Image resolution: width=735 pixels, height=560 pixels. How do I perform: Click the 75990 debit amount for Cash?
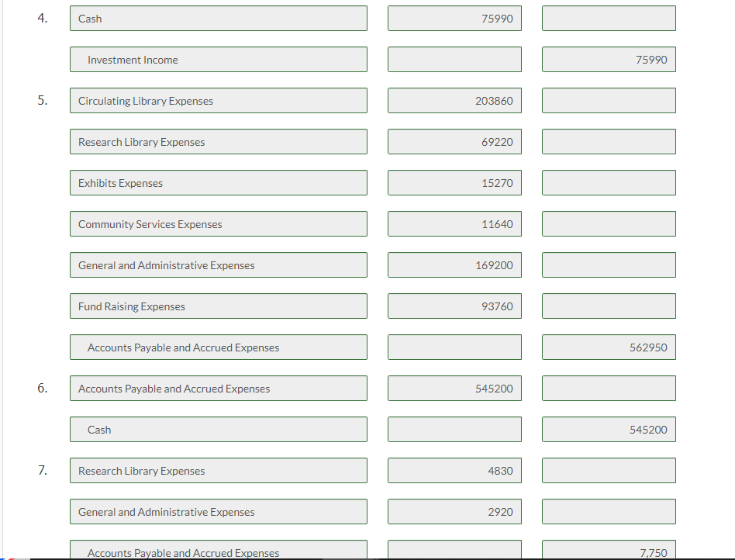click(454, 18)
